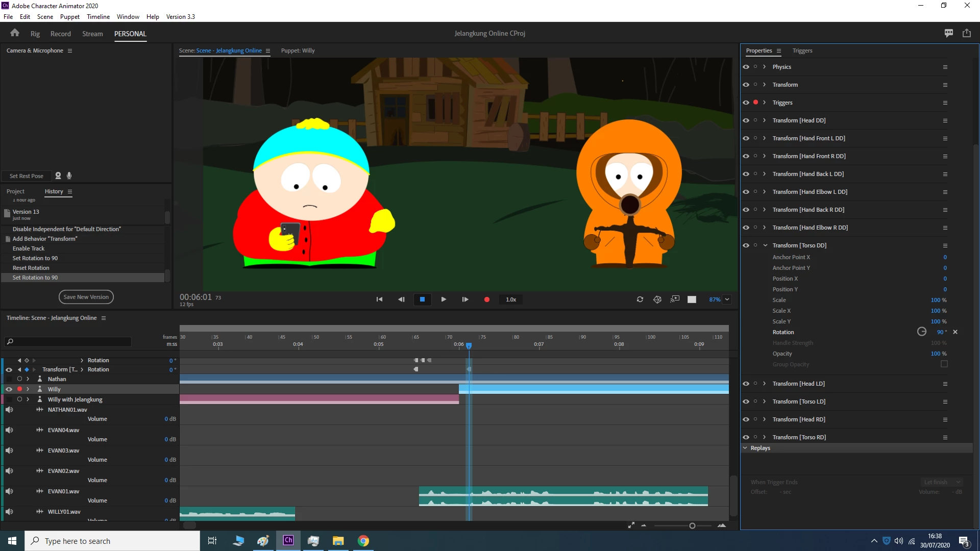Open the share/export icon at top right
980x551 pixels.
click(x=966, y=33)
